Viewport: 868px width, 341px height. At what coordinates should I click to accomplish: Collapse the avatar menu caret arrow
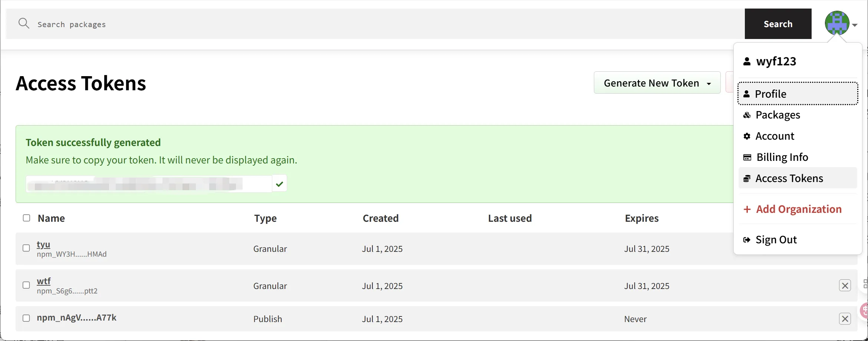[x=855, y=25]
